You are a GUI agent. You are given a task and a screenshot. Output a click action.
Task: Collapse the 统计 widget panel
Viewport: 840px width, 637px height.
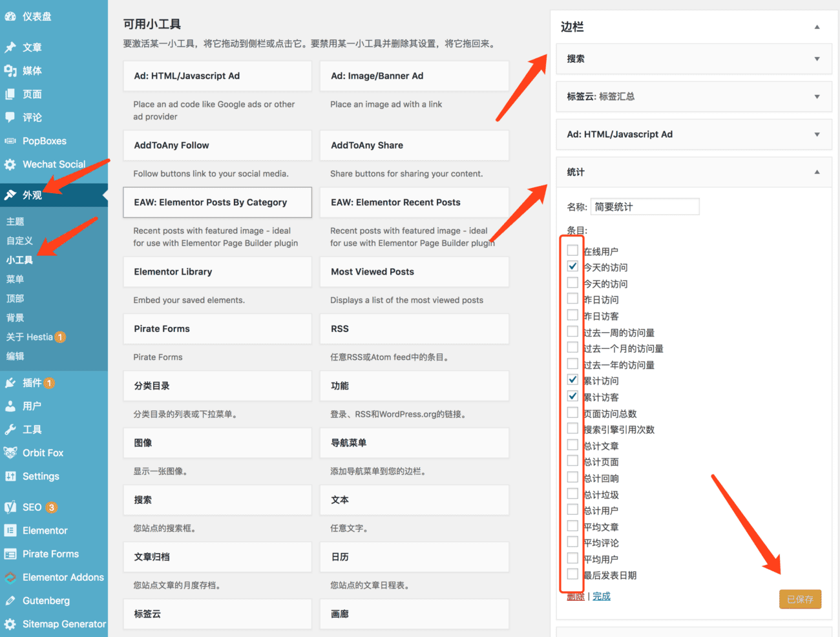point(817,172)
